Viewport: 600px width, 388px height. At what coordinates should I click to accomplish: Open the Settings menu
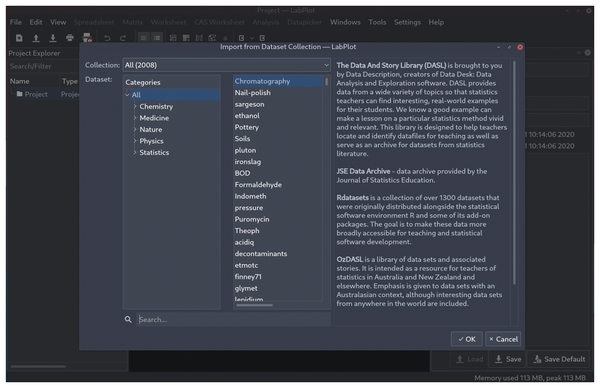(x=407, y=22)
